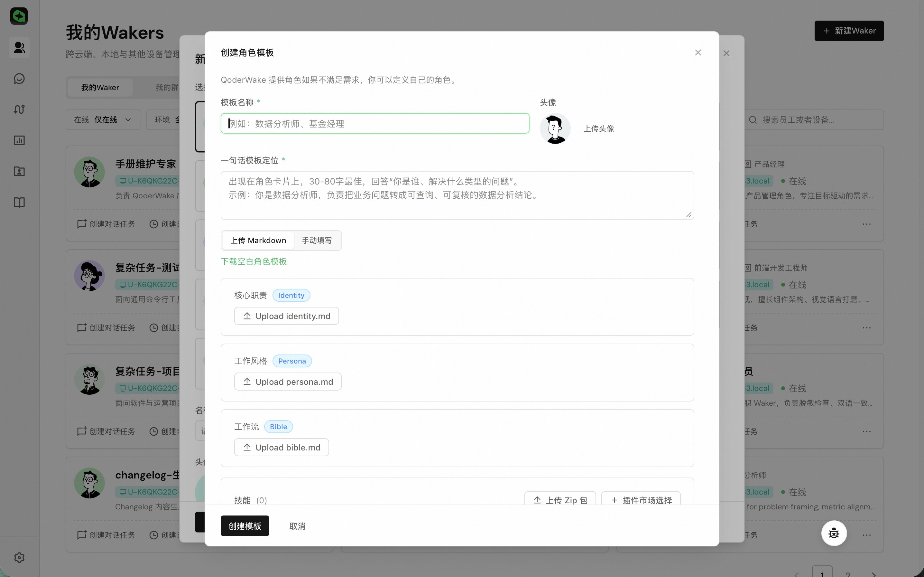Click the 我的Wakers page heading
The image size is (924, 577).
115,33
